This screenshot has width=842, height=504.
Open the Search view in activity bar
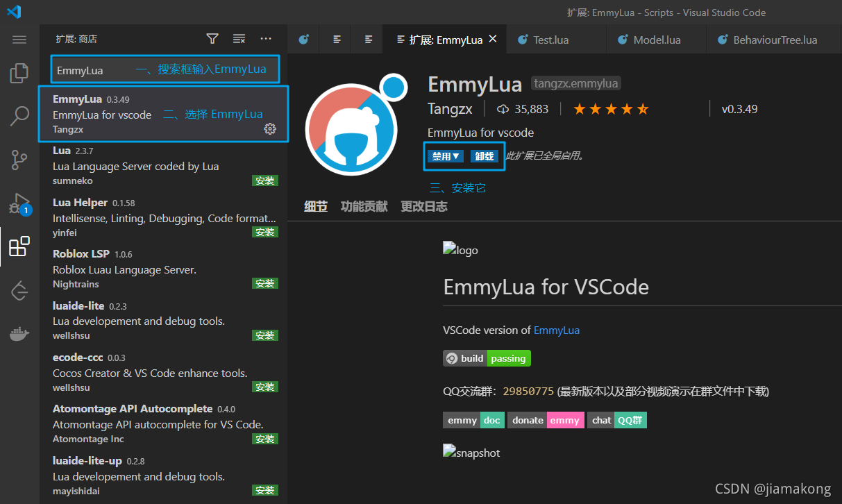point(19,116)
